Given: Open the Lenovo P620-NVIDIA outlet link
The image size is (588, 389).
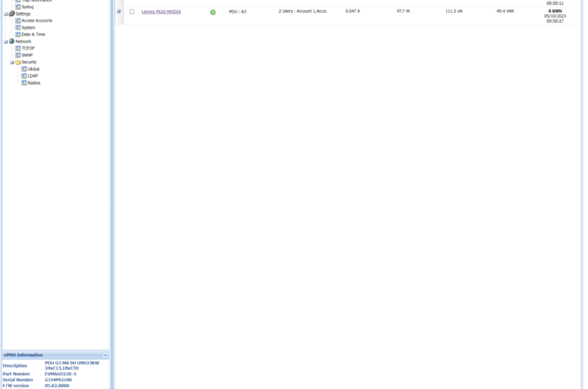Looking at the screenshot, I should coord(161,11).
